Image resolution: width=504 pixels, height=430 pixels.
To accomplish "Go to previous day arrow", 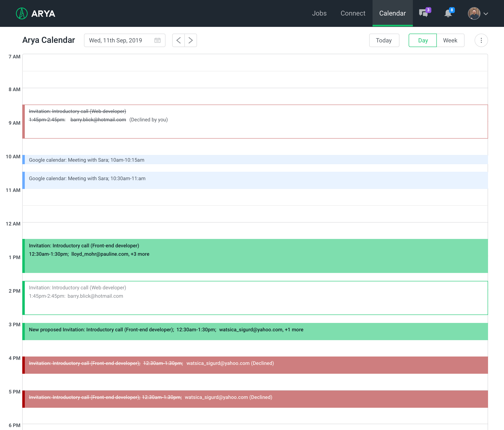I will point(178,40).
